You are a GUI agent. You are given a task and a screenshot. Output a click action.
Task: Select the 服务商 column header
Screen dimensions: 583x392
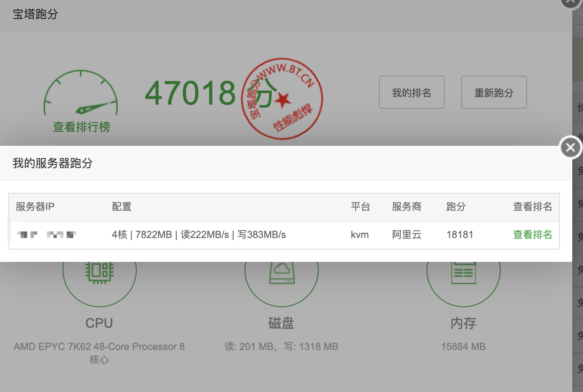[406, 207]
